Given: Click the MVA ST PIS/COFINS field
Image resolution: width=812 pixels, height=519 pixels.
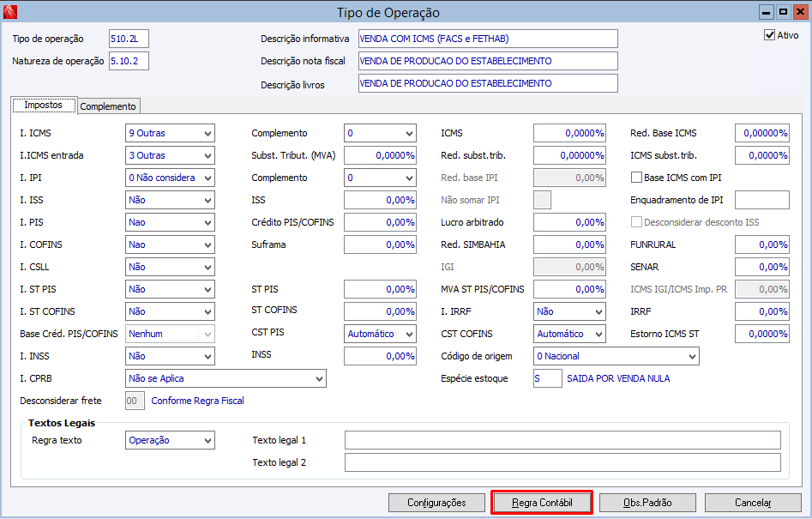Looking at the screenshot, I should pyautogui.click(x=569, y=289).
